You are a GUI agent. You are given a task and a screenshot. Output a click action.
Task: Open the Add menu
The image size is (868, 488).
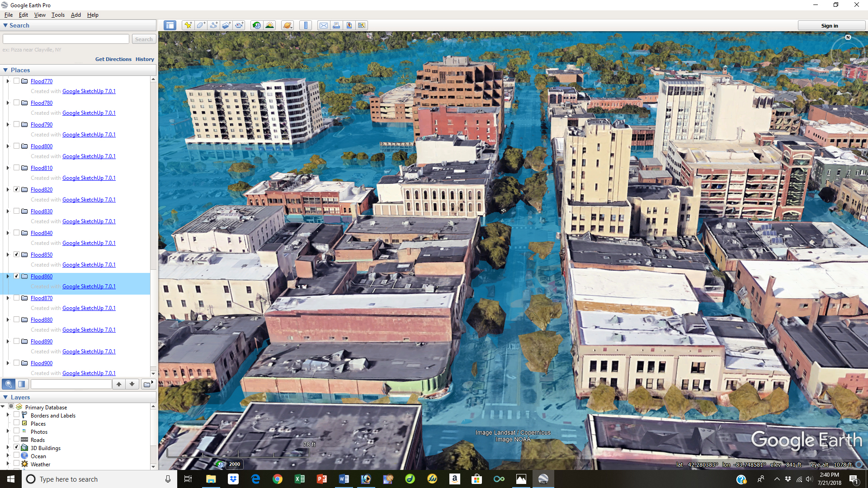click(76, 15)
